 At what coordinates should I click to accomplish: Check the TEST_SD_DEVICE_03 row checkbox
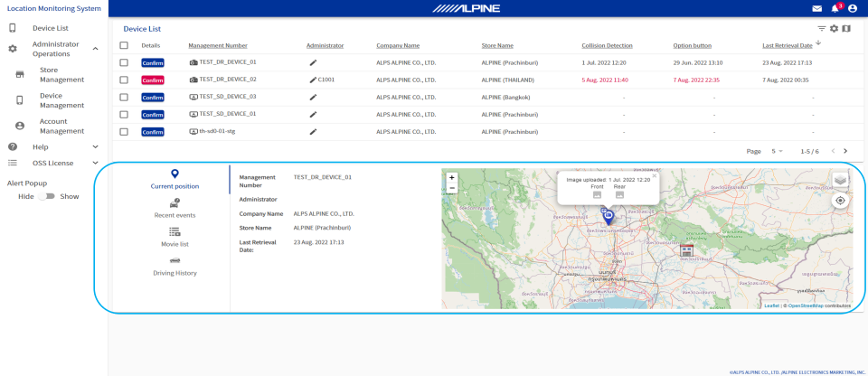coord(124,97)
